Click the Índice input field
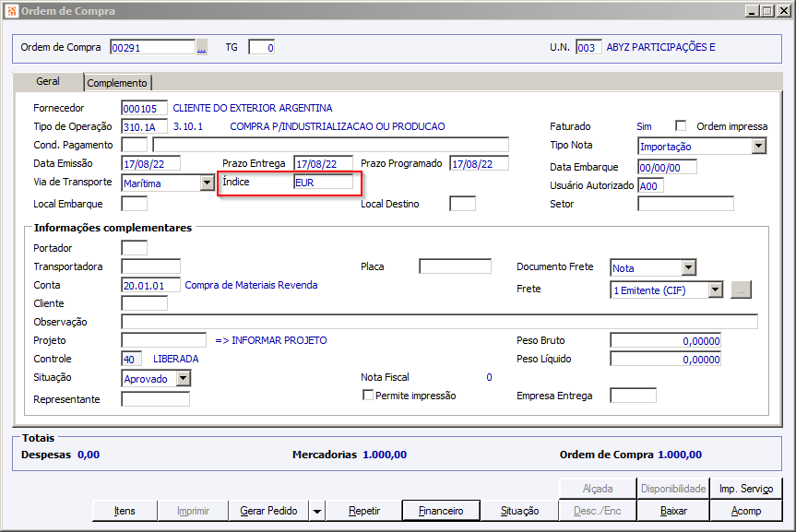The width and height of the screenshot is (796, 532). tap(322, 183)
